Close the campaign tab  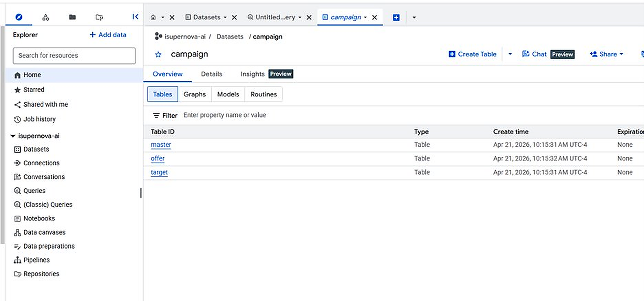click(x=375, y=17)
